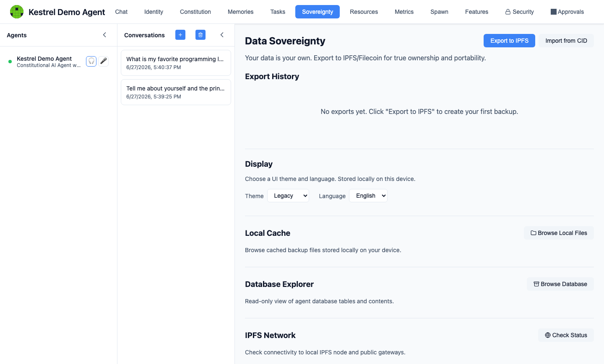Switch to the Chat tab
The height and width of the screenshot is (364, 604).
121,12
